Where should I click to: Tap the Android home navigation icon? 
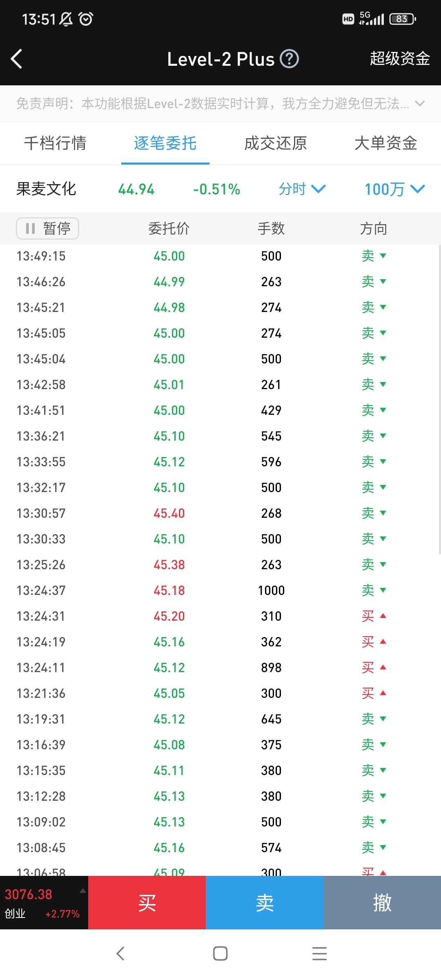click(x=220, y=953)
